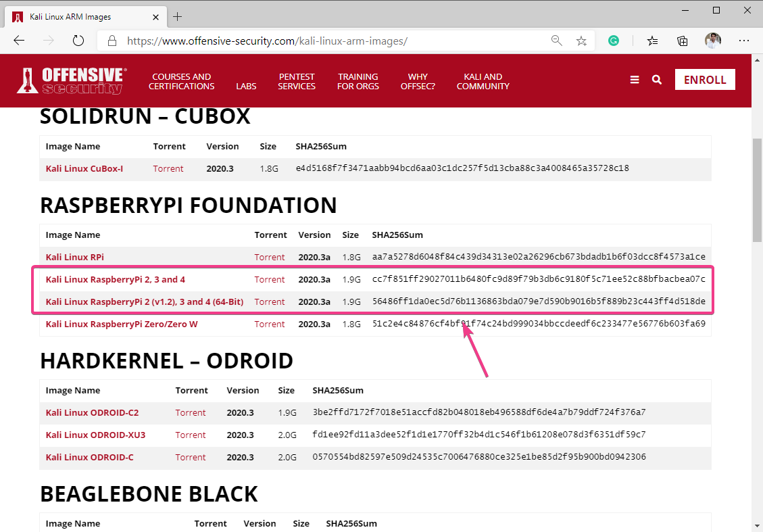Click the HARDKERNEL – ODROID heading
763x532 pixels.
coord(166,362)
